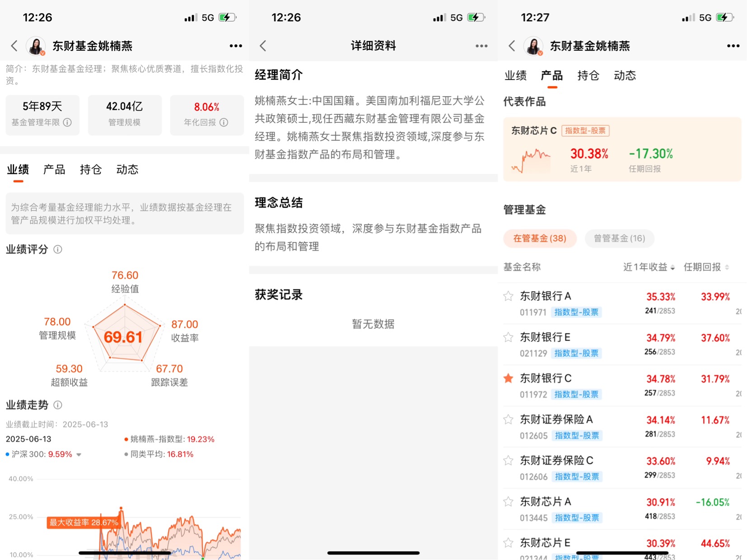Tap 指数型-股票 tag on 东财芯片C card
This screenshot has width=747, height=560.
pyautogui.click(x=585, y=131)
